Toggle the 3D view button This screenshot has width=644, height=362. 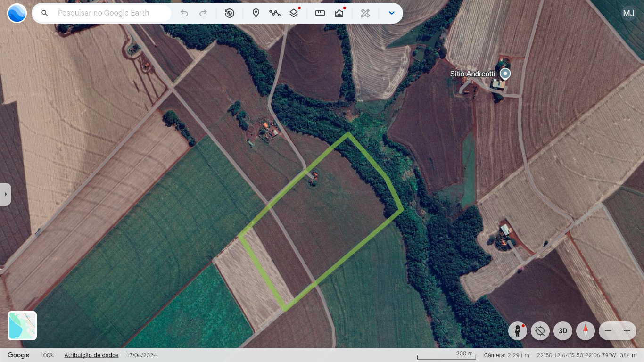563,331
